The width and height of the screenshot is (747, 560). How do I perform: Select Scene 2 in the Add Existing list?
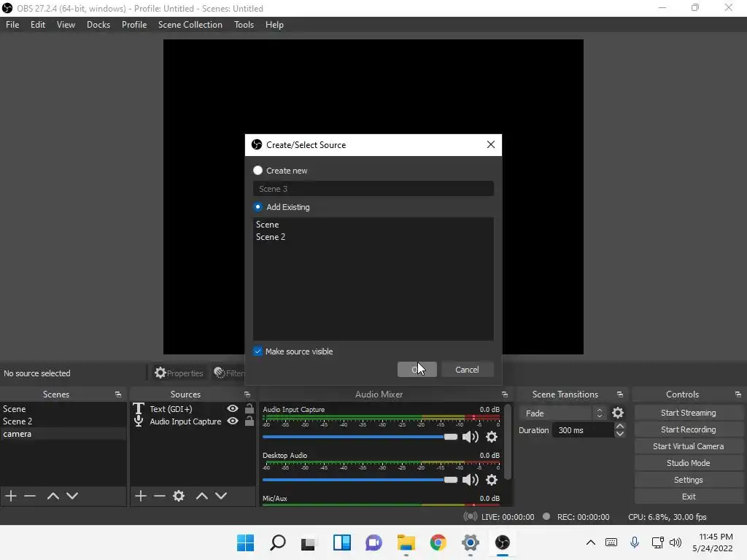(x=373, y=237)
